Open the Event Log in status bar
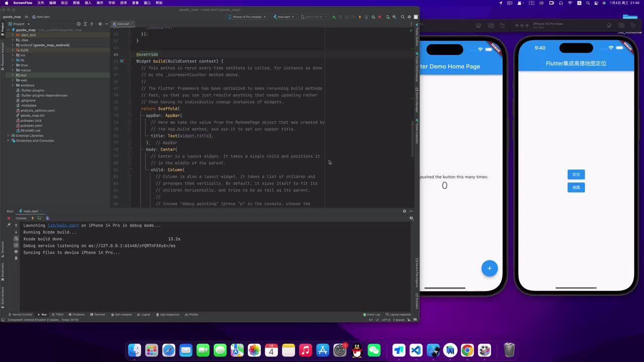Image resolution: width=644 pixels, height=362 pixels. 372,315
